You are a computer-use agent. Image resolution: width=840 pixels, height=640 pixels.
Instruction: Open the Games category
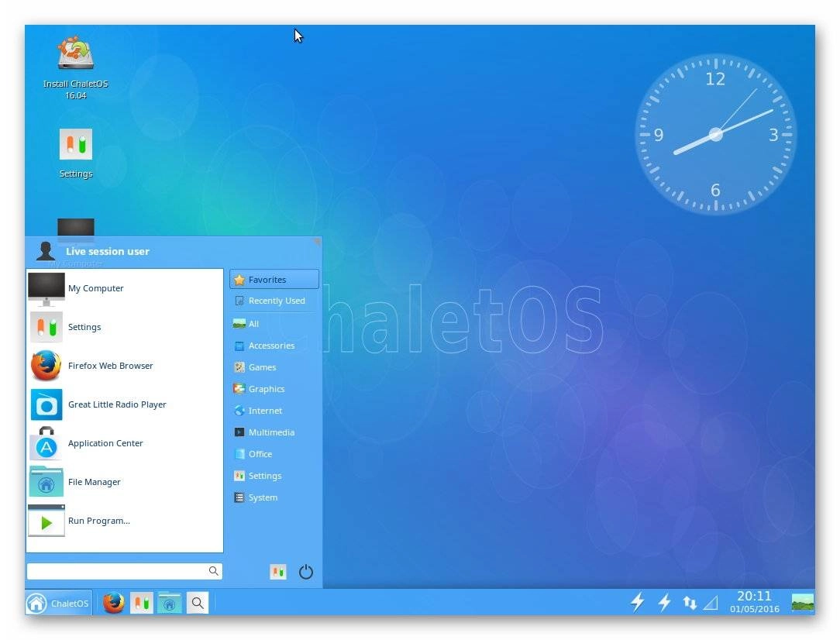coord(274,367)
